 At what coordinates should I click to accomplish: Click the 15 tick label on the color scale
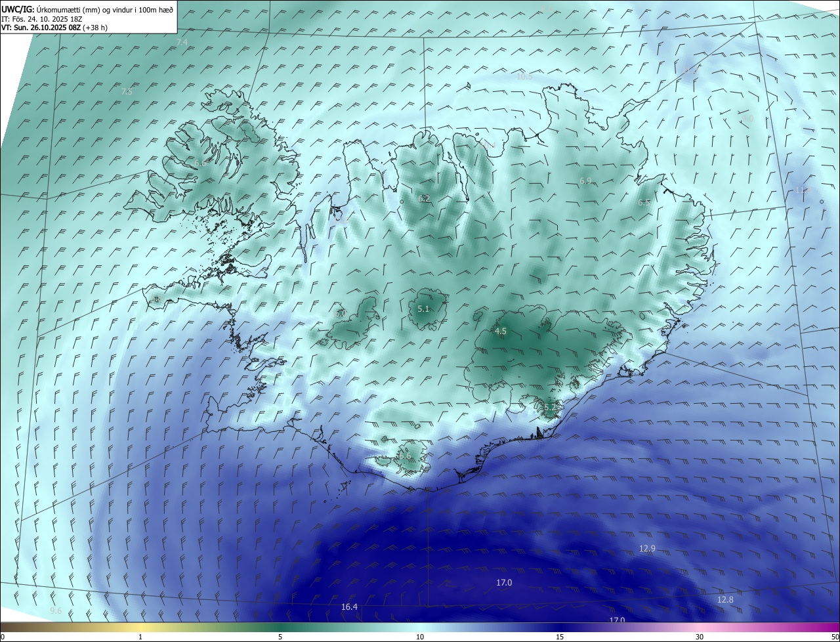pos(560,637)
